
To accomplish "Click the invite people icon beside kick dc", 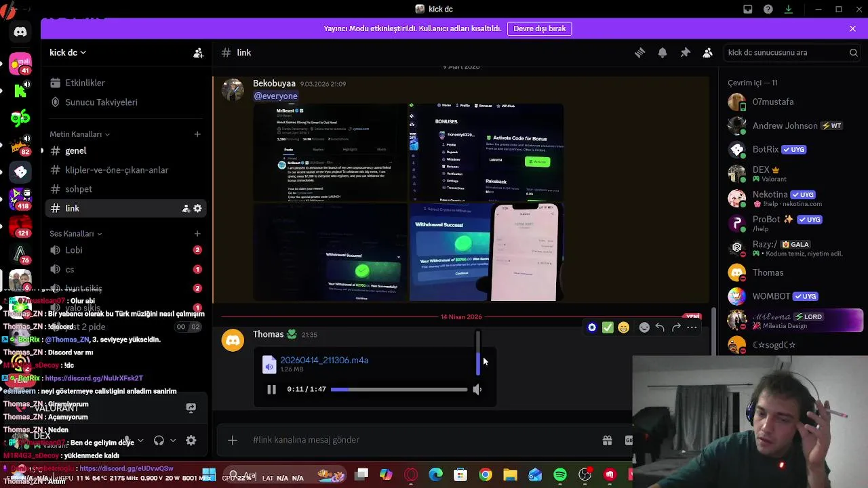I will pos(198,53).
